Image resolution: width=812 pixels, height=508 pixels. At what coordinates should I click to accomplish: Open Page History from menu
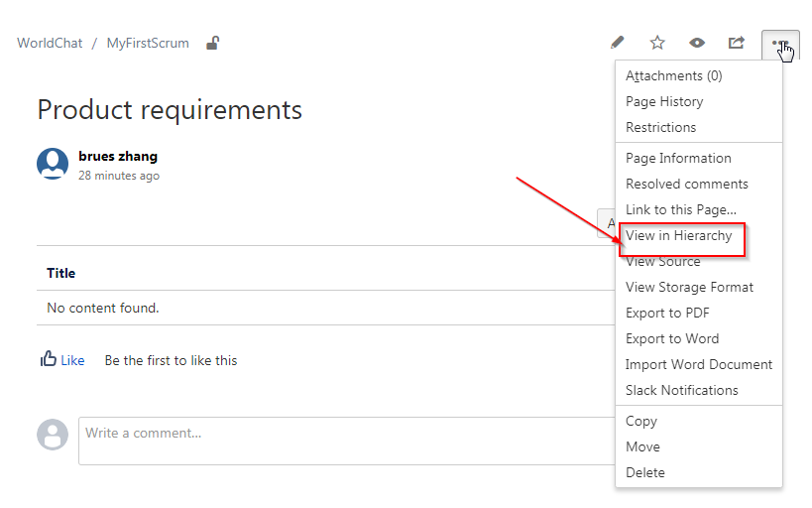point(664,101)
